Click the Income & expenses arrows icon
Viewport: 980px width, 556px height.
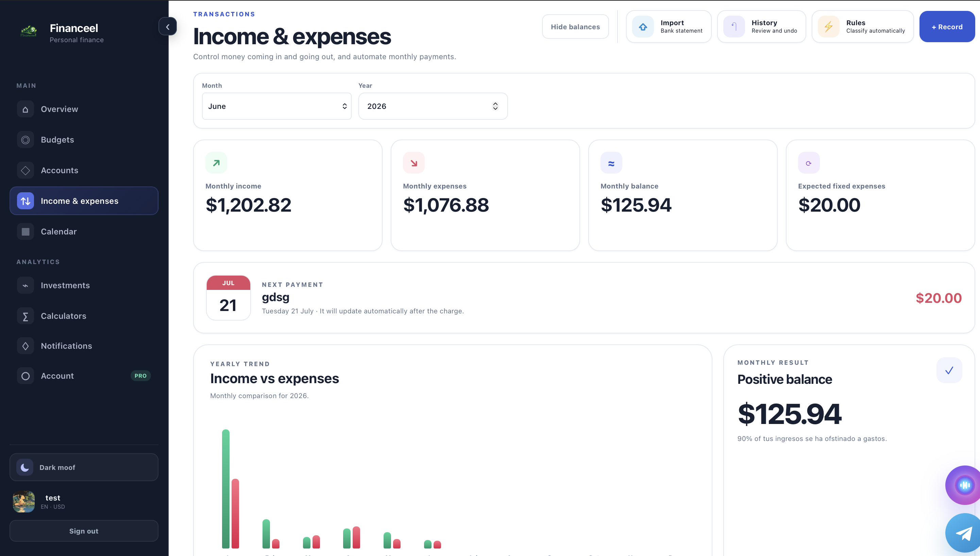point(25,201)
